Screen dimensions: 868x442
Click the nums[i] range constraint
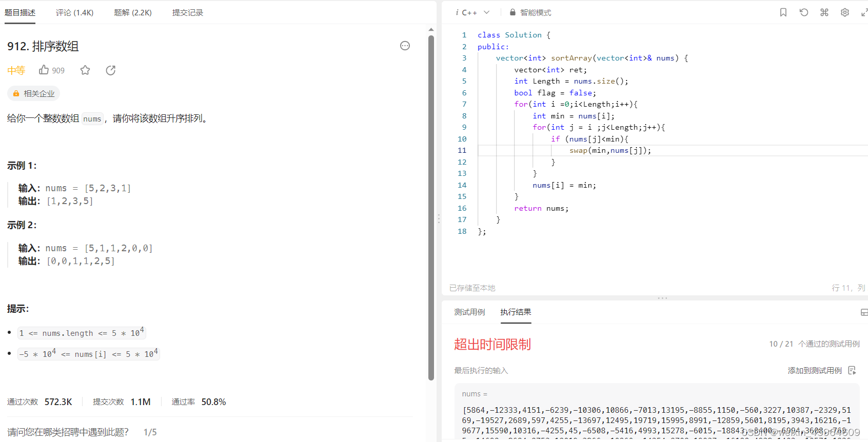click(88, 354)
